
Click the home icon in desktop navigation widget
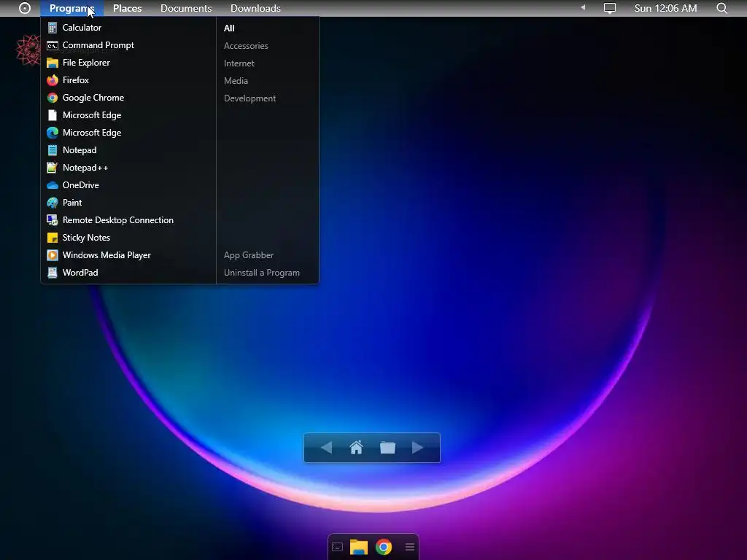[x=356, y=448]
